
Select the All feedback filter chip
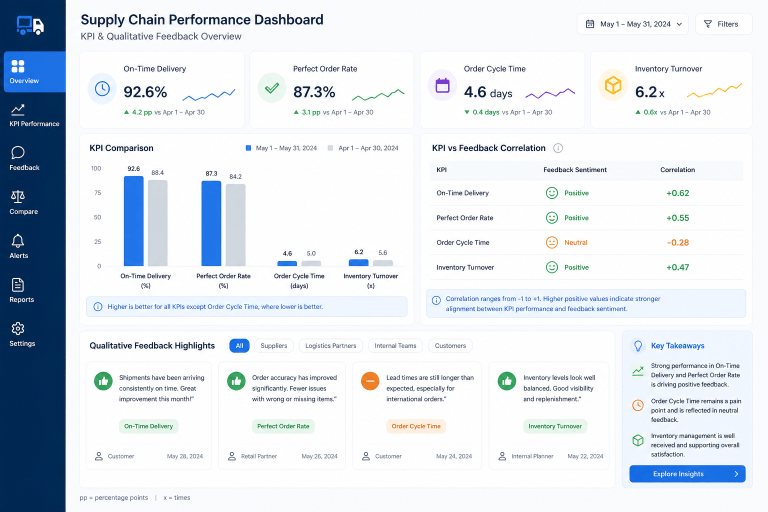pos(239,346)
